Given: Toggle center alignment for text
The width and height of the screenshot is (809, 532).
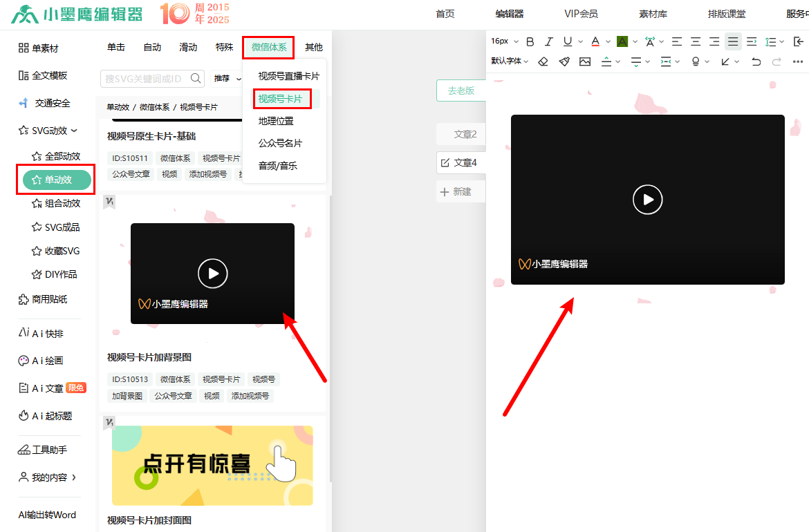Looking at the screenshot, I should coord(696,41).
